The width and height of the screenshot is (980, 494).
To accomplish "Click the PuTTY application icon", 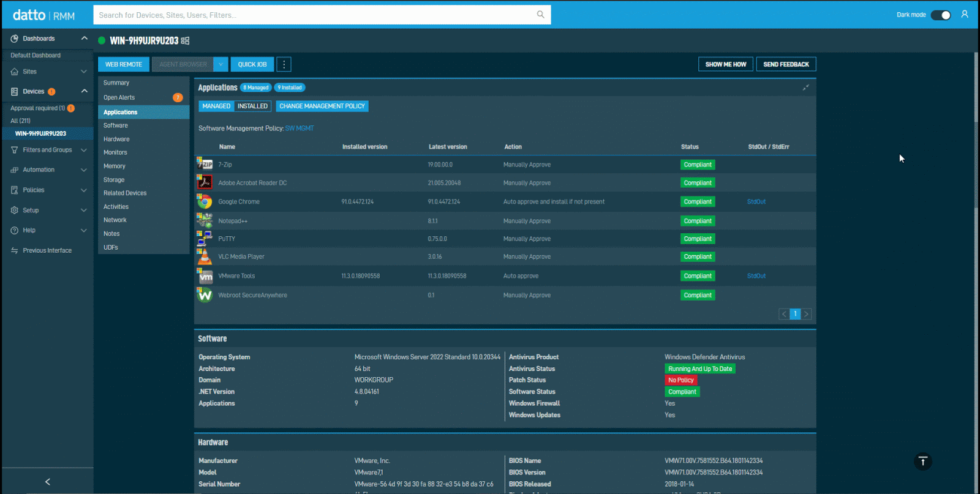I will click(205, 239).
